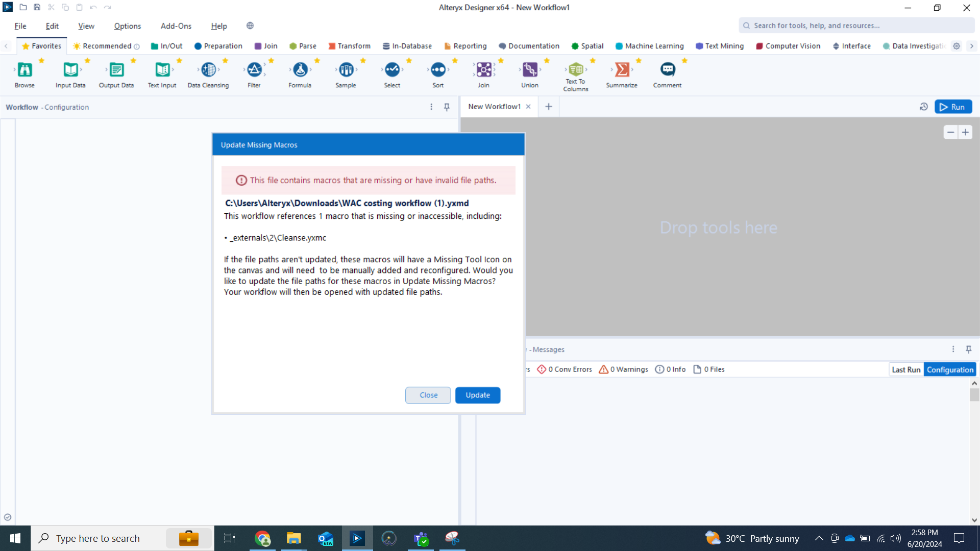Expand more tool categories with right arrow
Image resolution: width=980 pixels, height=551 pixels.
click(x=972, y=46)
